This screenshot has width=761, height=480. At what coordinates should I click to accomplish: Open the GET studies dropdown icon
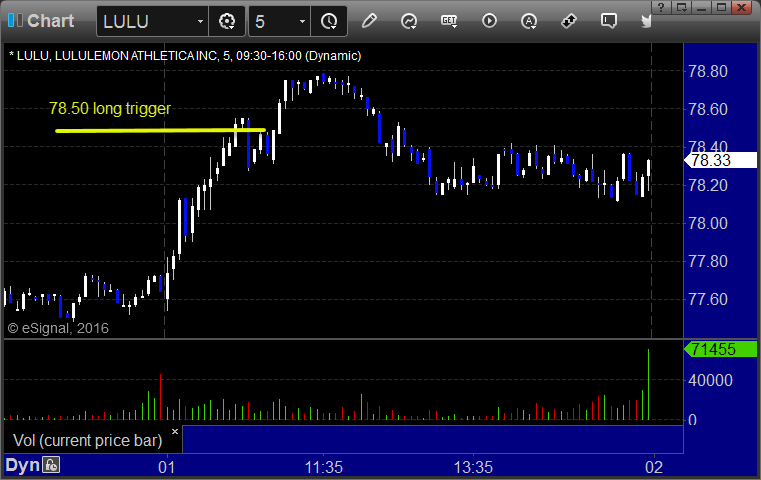[x=449, y=21]
